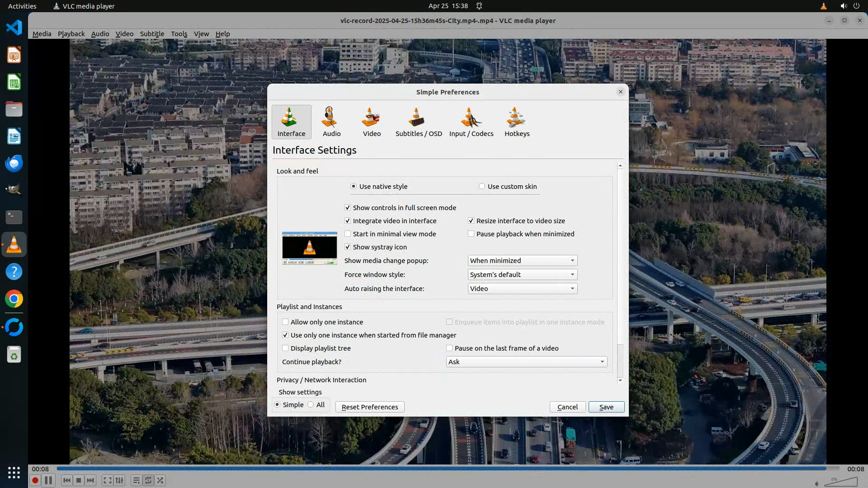Click the Reset Preferences button

[369, 407]
